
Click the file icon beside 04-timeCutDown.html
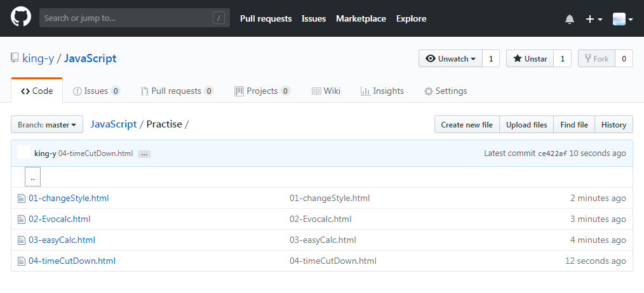22,261
